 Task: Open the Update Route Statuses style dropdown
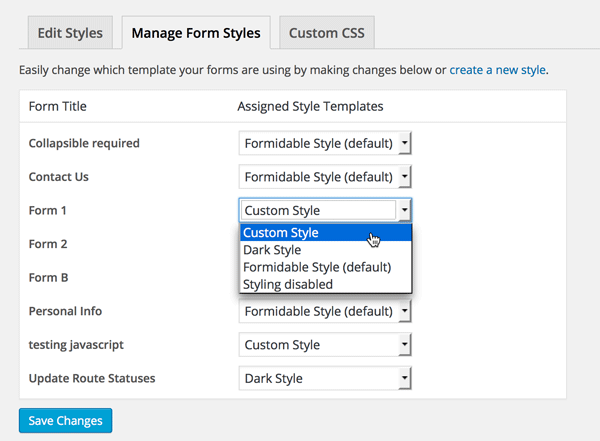coord(326,378)
